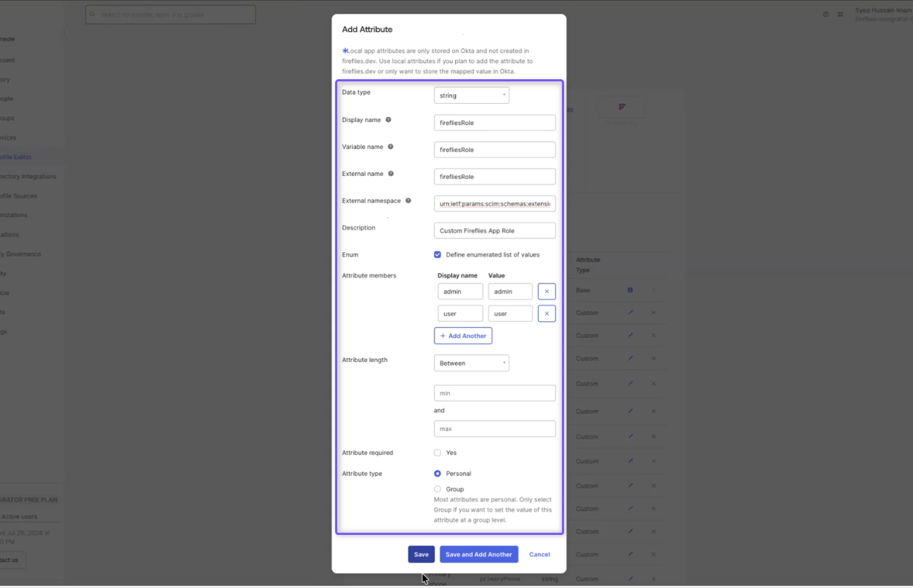The width and height of the screenshot is (913, 588).
Task: Click the min attribute length field
Action: 495,393
